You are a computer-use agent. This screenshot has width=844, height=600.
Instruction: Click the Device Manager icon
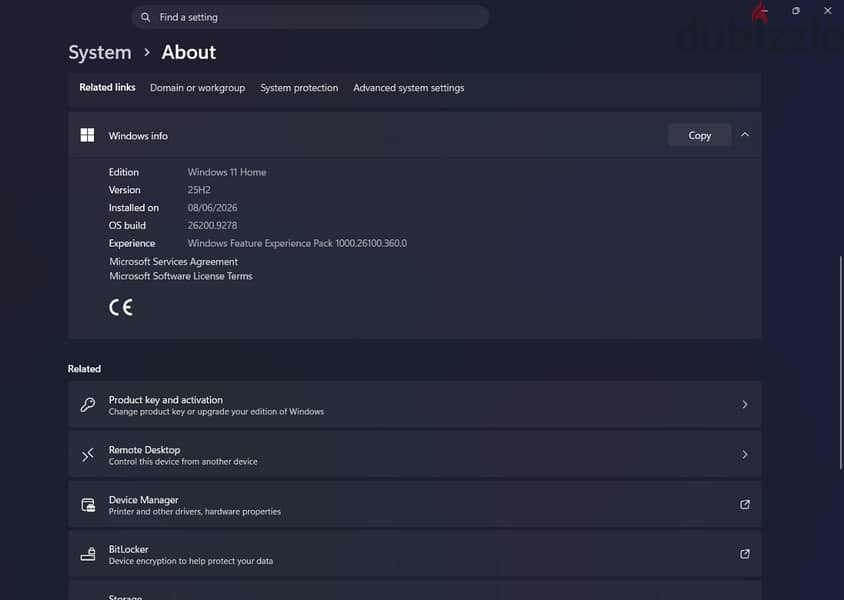[x=88, y=505]
